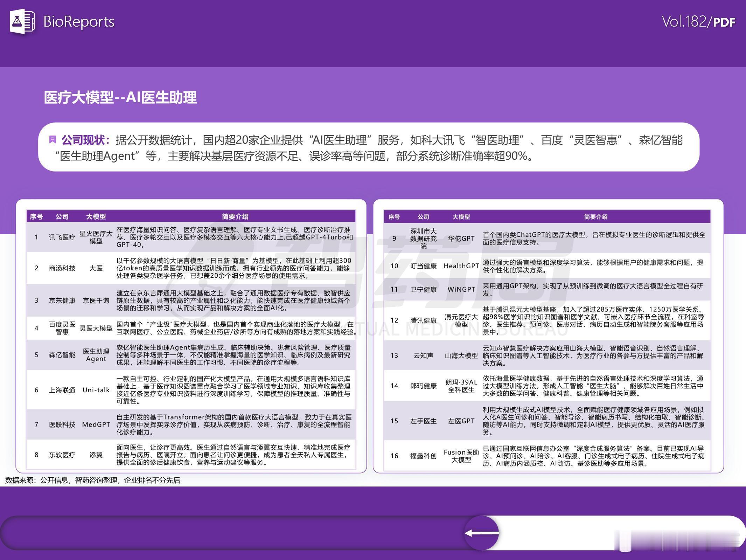Screen dimensions: 746x560
Task: Click the 云知声 company cell
Action: pyautogui.click(x=423, y=355)
